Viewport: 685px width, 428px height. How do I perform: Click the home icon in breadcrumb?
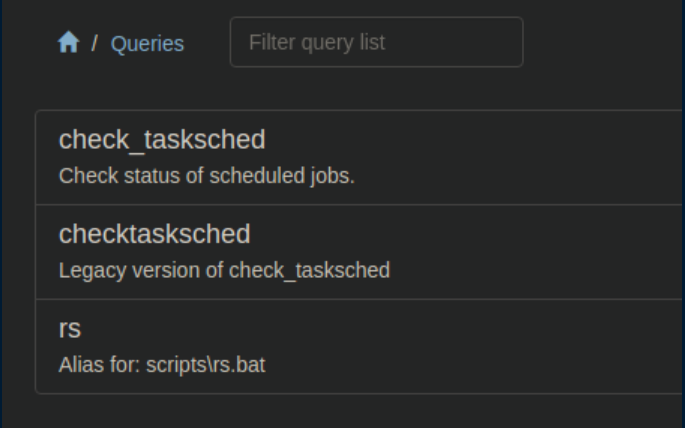pos(68,43)
